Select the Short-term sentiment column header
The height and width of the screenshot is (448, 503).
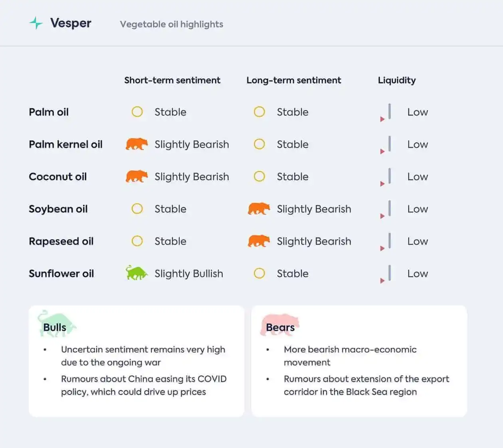[172, 80]
